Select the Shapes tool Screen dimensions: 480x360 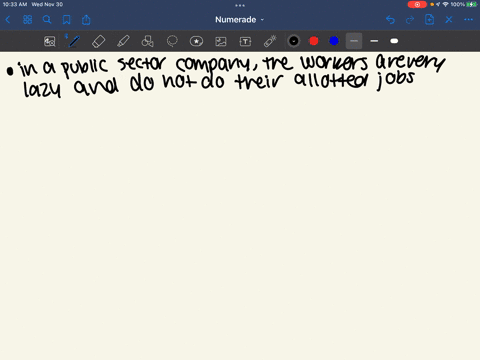147,41
